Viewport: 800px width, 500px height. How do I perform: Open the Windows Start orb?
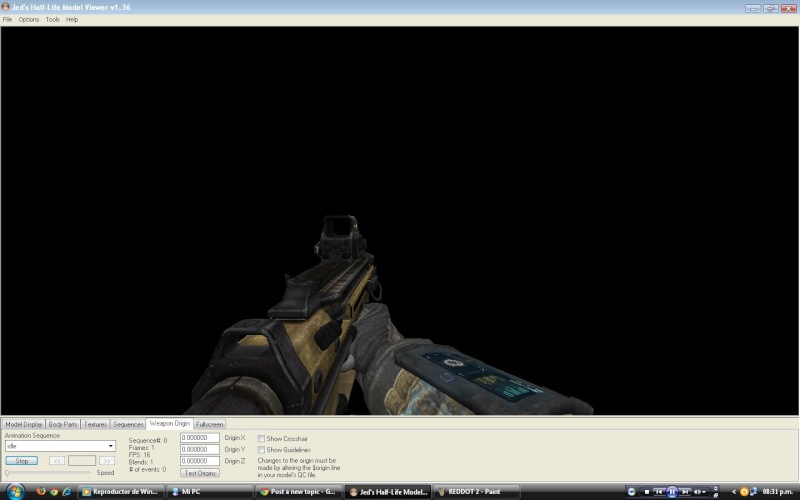[x=15, y=492]
